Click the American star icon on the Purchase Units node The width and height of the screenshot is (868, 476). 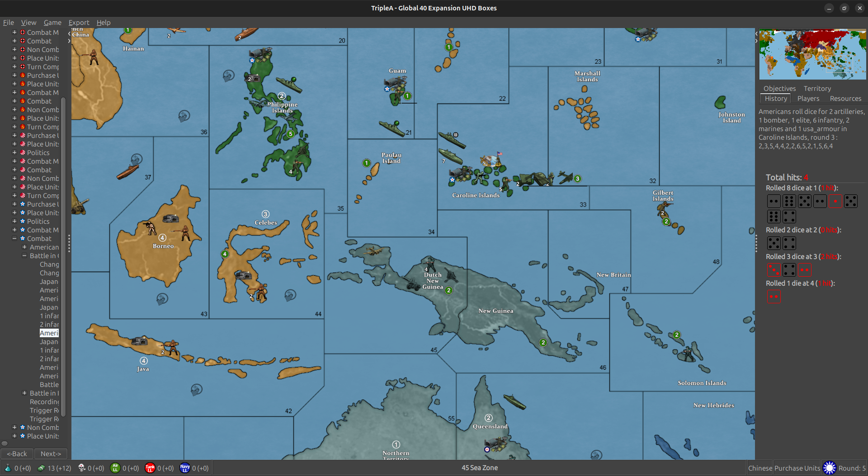pyautogui.click(x=22, y=204)
